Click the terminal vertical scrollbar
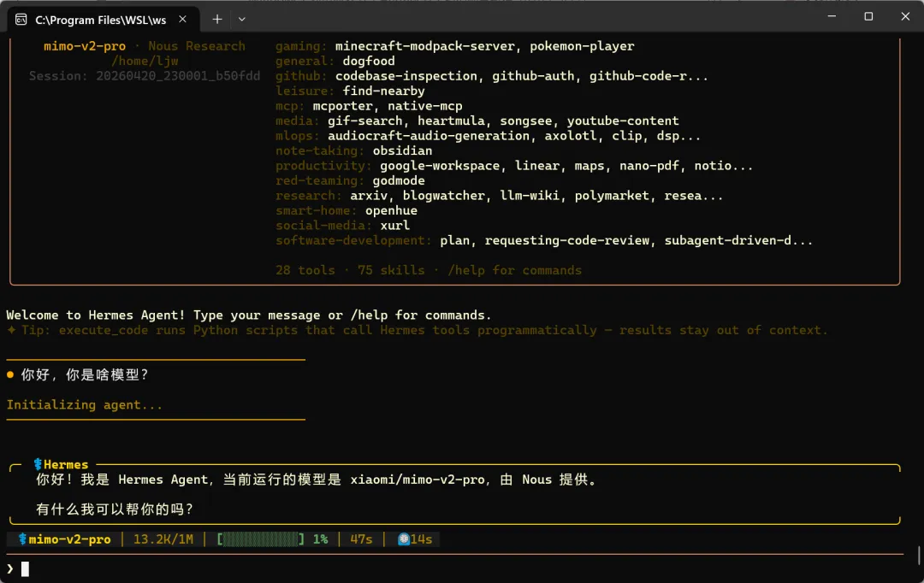The width and height of the screenshot is (924, 583). point(919,556)
